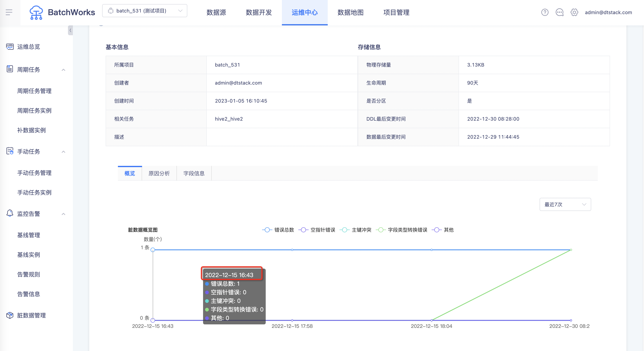Click the admin@dtstack.com account menu
The height and width of the screenshot is (351, 644).
(608, 12)
